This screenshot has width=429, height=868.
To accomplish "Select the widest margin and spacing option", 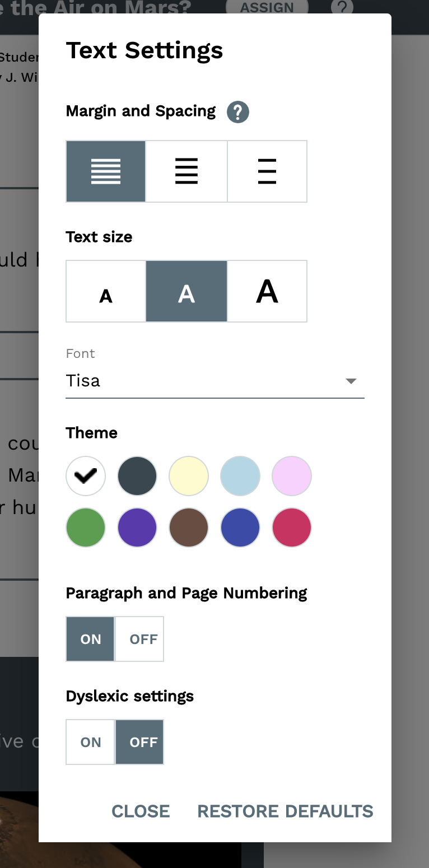I will [x=267, y=171].
